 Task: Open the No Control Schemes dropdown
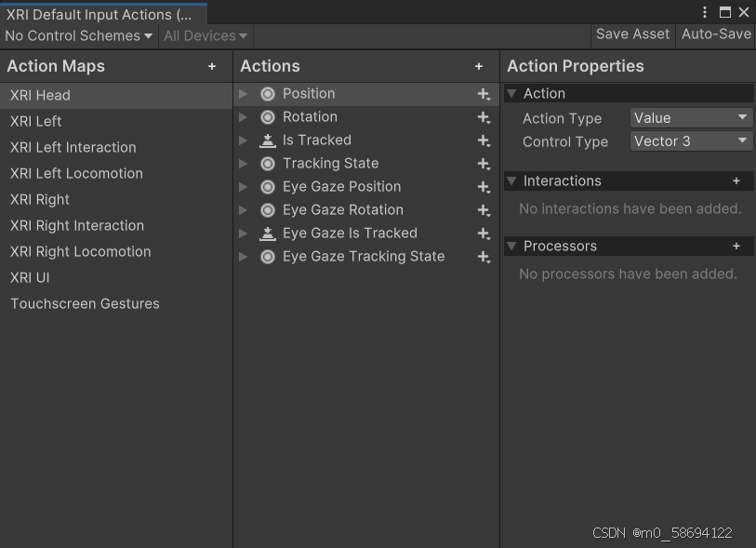click(x=78, y=35)
